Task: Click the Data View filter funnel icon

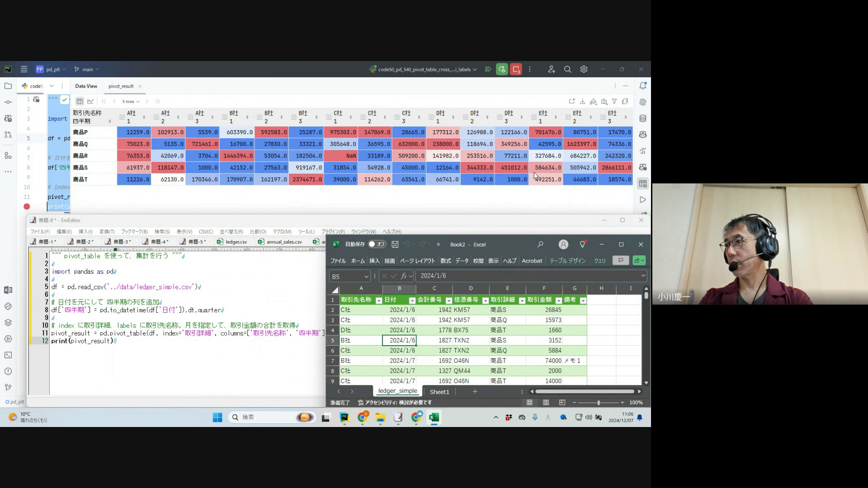Action: [614, 102]
